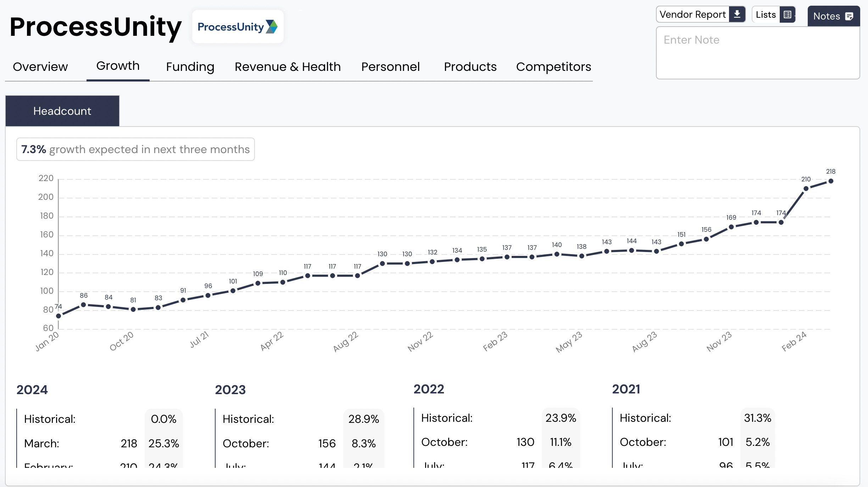This screenshot has height=487, width=868.
Task: Click the 2022 October 11.1% value
Action: point(561,442)
